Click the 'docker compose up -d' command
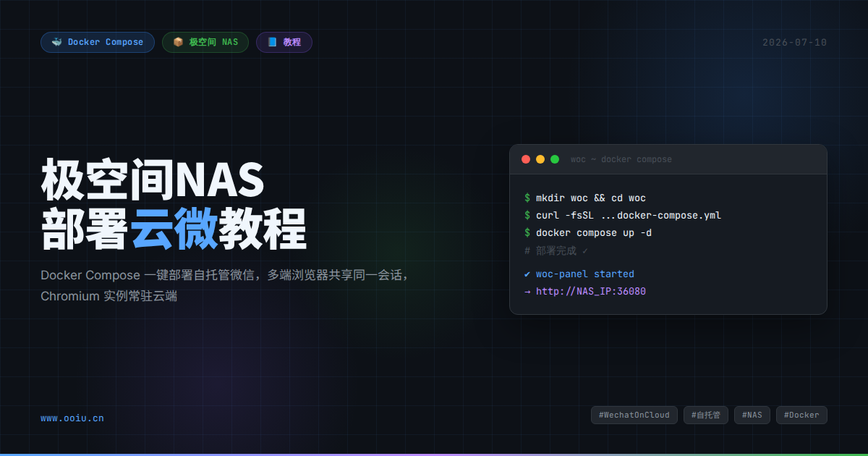 point(588,233)
